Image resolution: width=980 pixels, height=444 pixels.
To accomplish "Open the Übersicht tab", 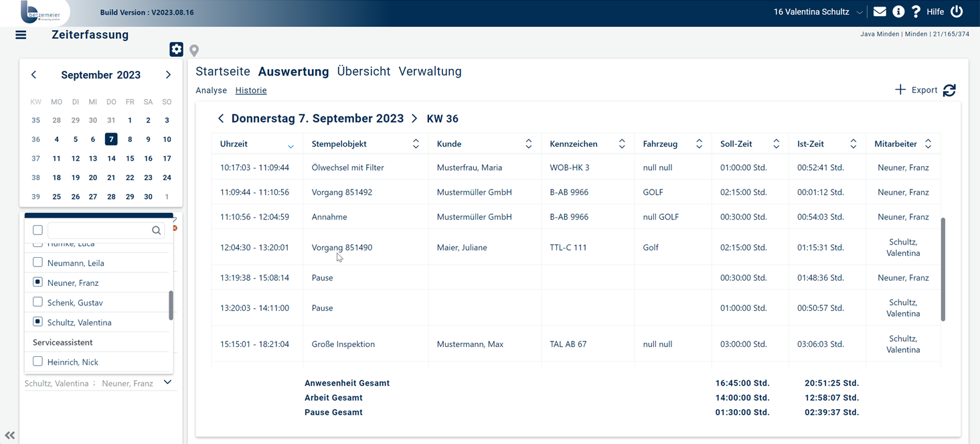I will tap(363, 72).
